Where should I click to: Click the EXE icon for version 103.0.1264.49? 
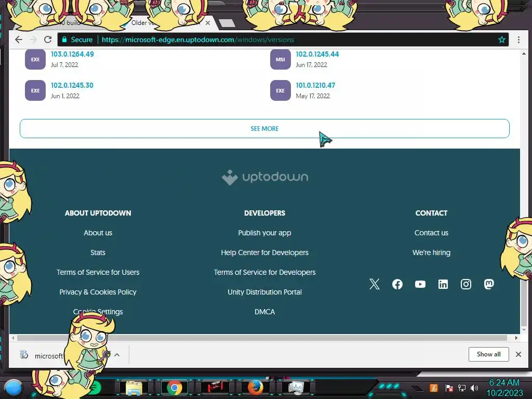(x=35, y=59)
